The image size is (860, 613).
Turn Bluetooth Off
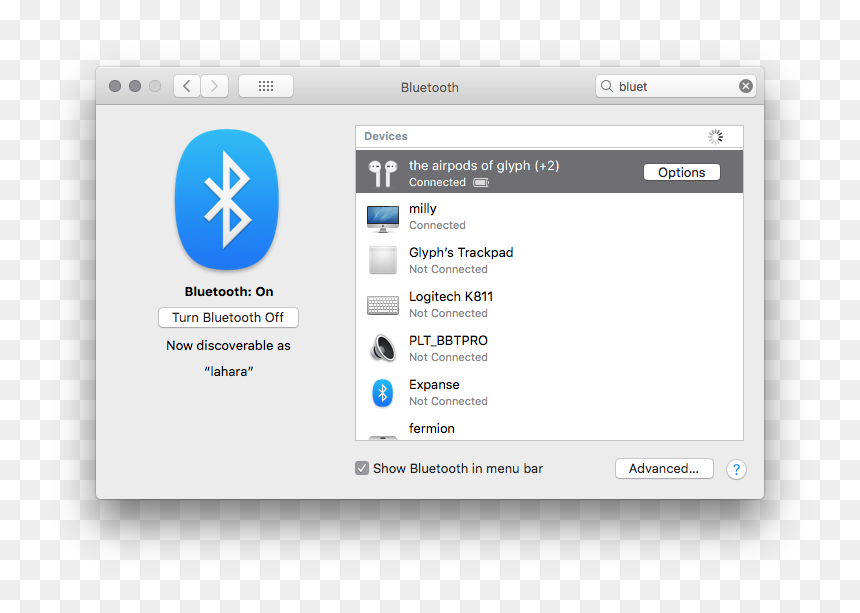(228, 317)
